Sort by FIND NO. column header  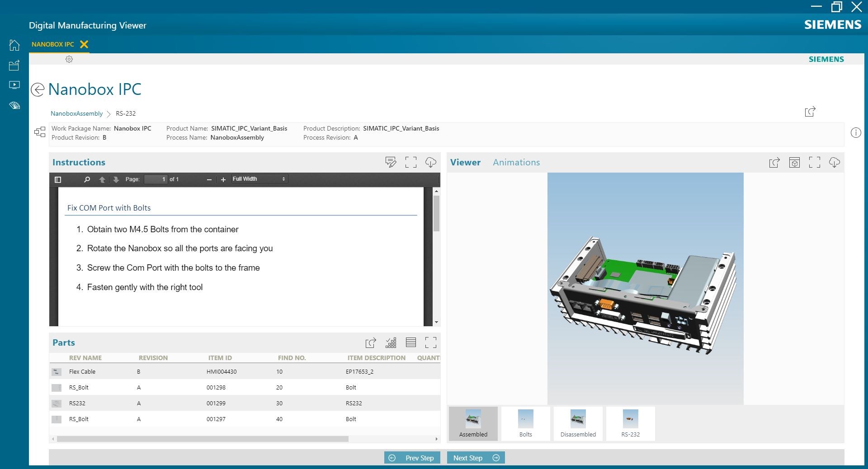click(292, 358)
